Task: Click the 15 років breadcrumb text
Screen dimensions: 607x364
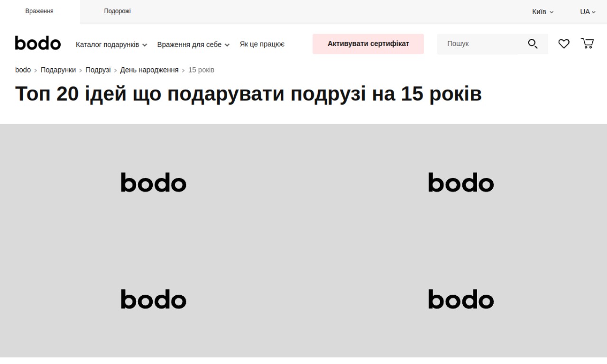Action: (x=201, y=70)
